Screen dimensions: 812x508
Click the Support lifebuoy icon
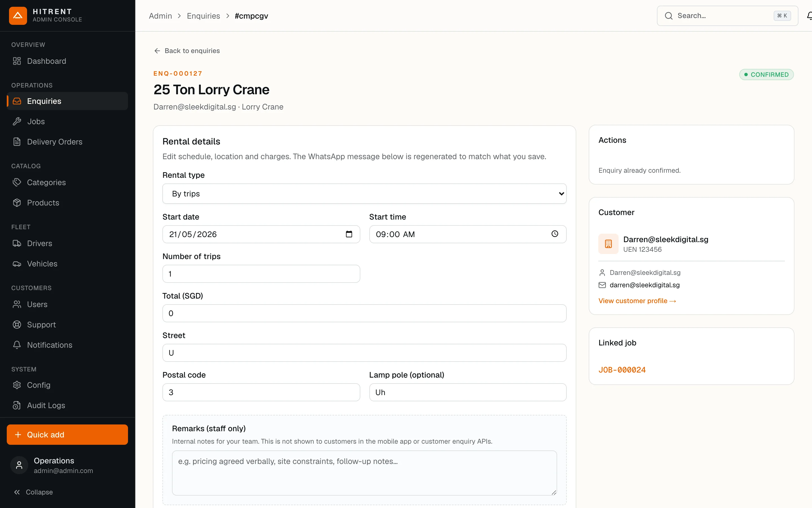coord(17,325)
